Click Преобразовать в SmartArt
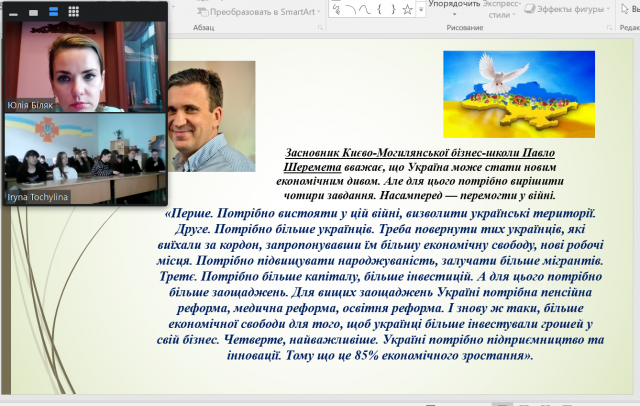 (x=259, y=12)
